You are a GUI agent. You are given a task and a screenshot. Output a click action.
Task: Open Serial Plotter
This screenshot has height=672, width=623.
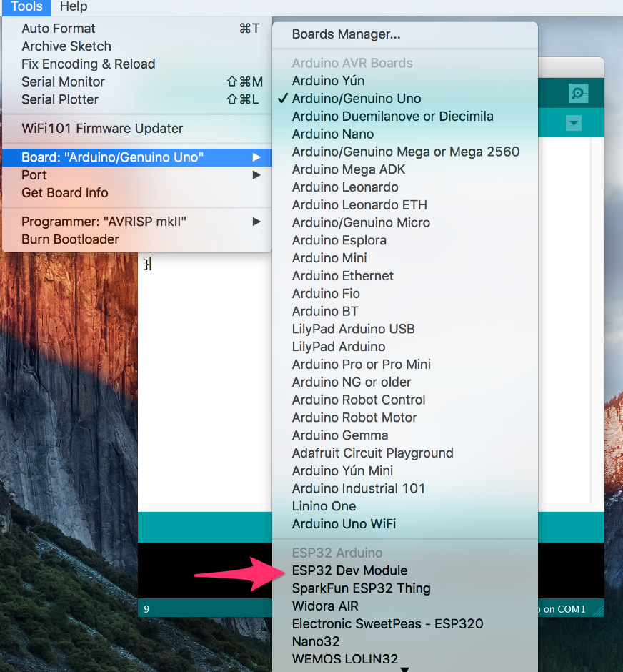coord(137,99)
